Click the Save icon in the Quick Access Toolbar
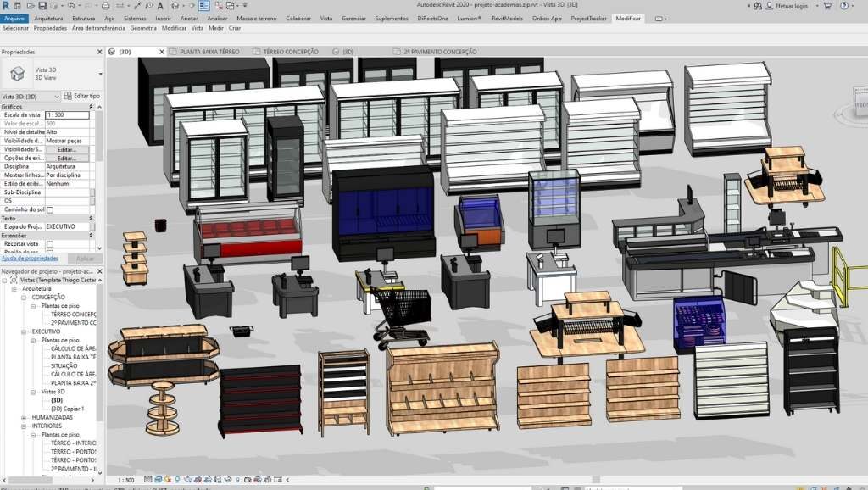Screen dimensions: 868x490 click(x=44, y=4)
